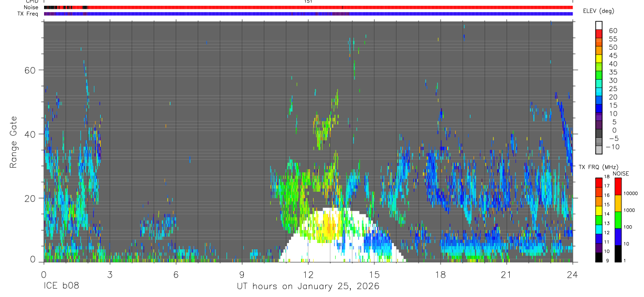Image resolution: width=644 pixels, height=297 pixels.
Task: Click the amber 1000–10000 NOISE scale segment
Action: (618, 203)
